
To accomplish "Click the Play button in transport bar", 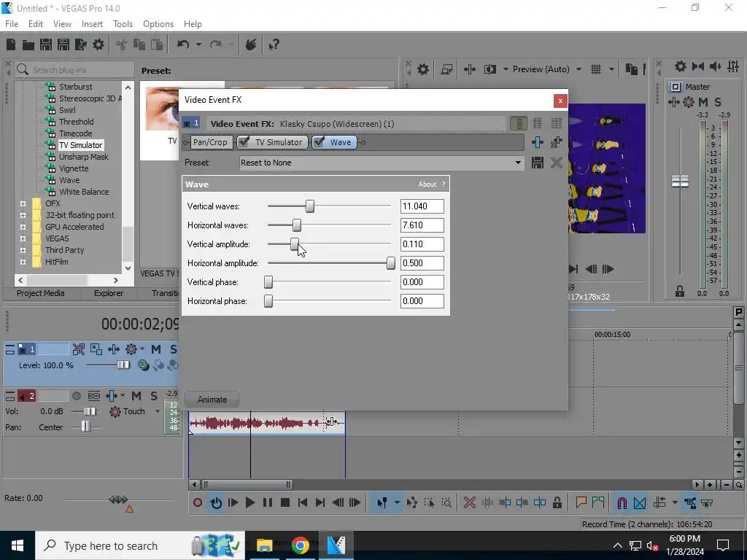I will 249,503.
